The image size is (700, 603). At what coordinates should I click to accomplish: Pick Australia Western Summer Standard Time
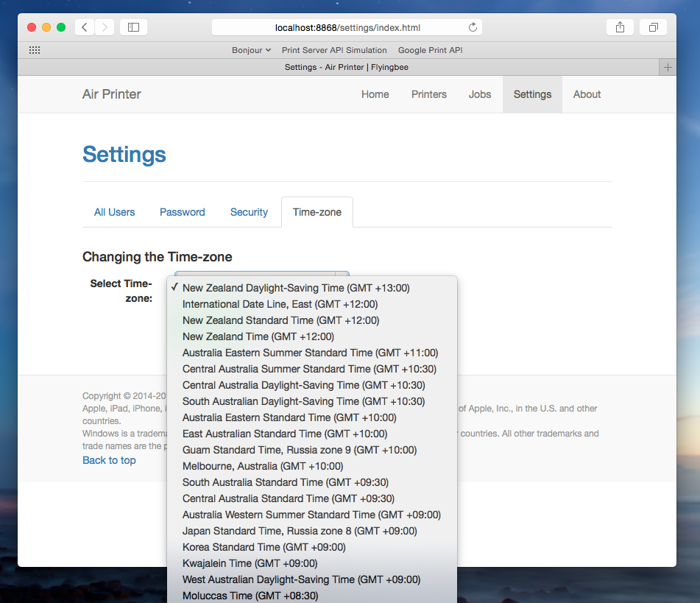312,515
